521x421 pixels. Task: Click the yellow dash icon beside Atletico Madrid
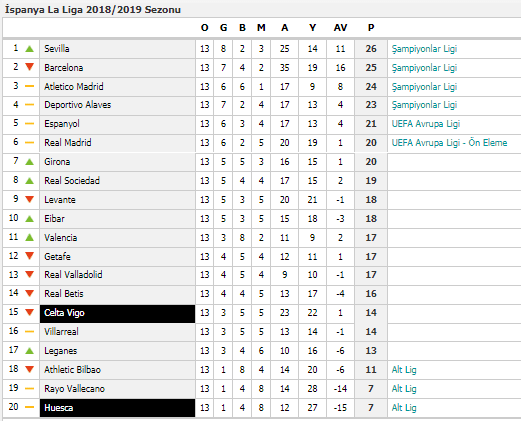pyautogui.click(x=30, y=86)
